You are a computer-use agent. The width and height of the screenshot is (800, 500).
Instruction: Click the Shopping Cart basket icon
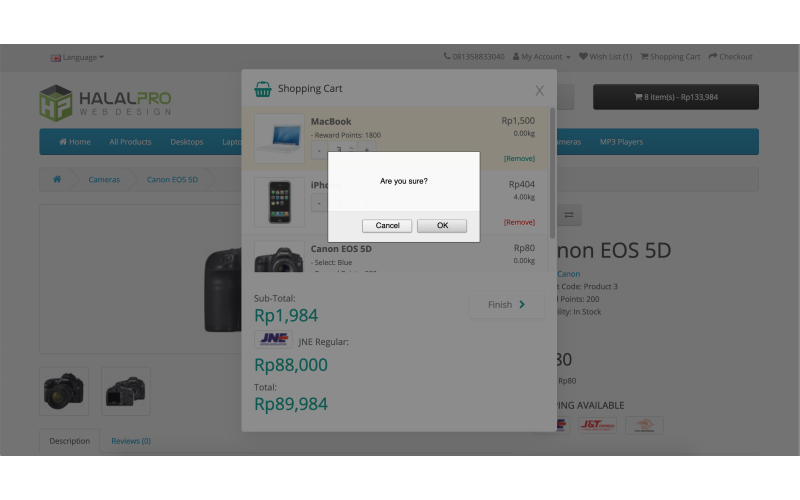click(263, 89)
